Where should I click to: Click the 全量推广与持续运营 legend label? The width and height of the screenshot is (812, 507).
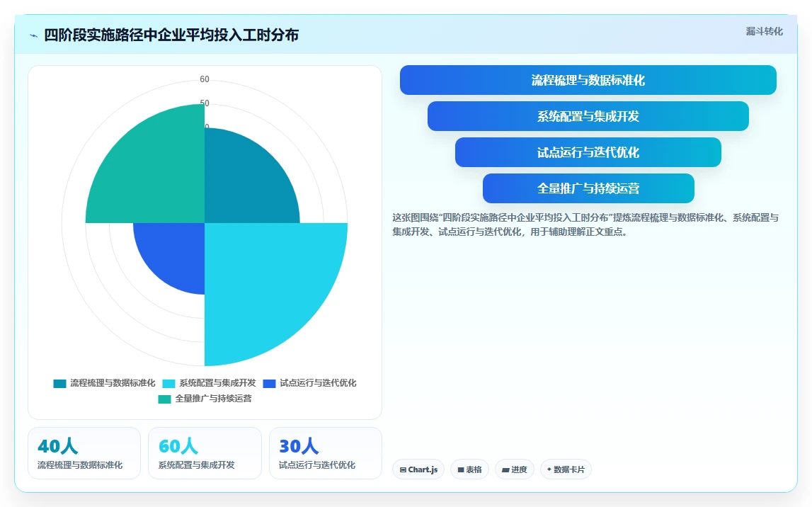click(x=213, y=399)
